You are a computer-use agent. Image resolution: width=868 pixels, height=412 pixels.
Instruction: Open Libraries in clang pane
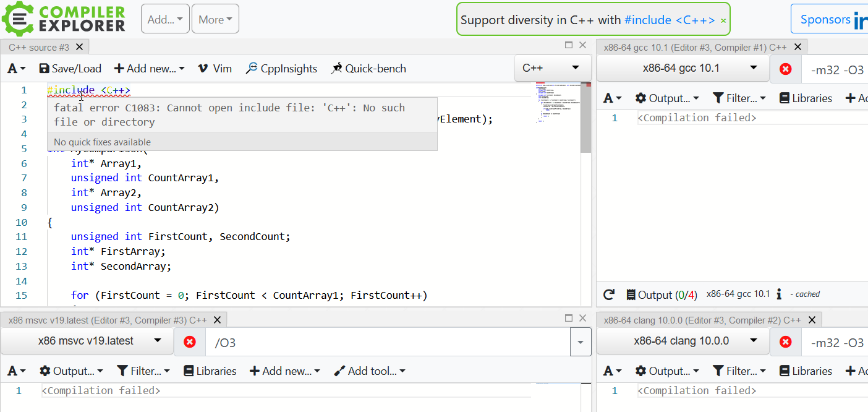pos(806,371)
